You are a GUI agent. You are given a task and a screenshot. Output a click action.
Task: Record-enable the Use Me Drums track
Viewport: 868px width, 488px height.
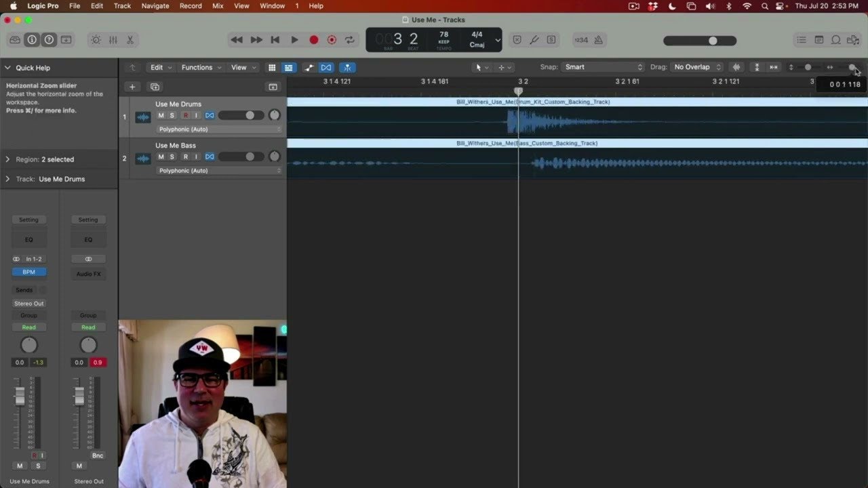click(x=185, y=116)
